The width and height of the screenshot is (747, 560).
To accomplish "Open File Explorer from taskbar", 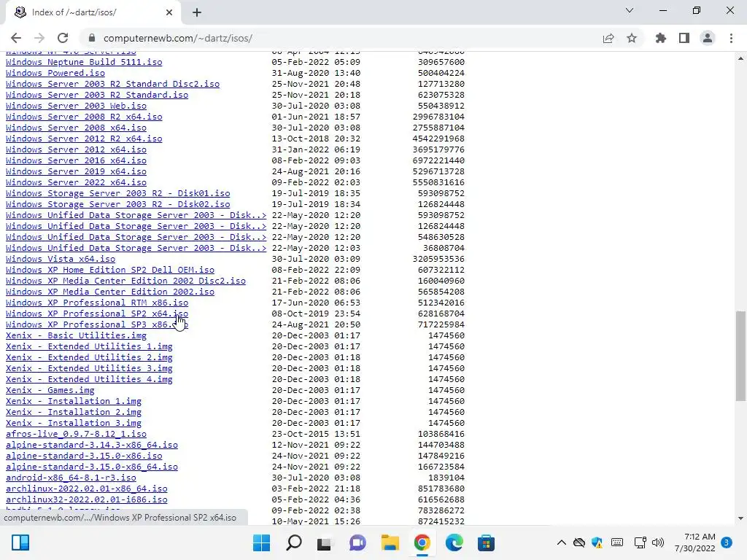I will (x=390, y=542).
